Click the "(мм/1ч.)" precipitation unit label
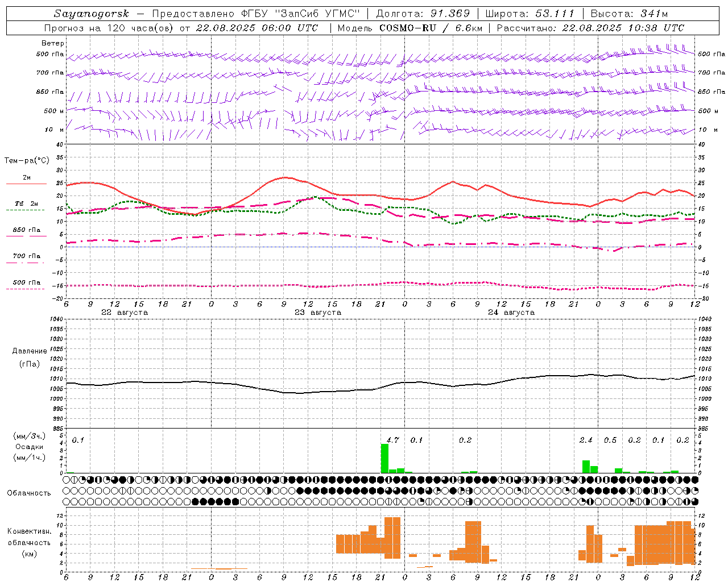The height and width of the screenshot is (582, 728). (30, 458)
